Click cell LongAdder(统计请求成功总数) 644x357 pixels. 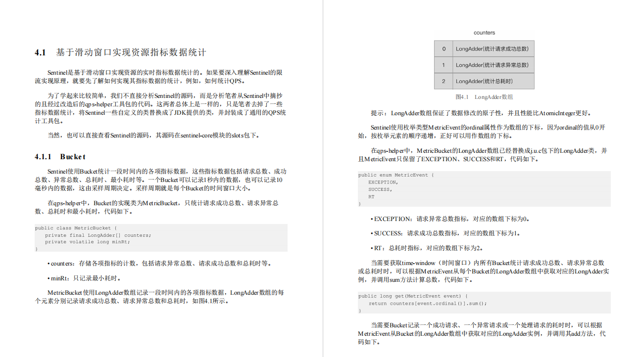pyautogui.click(x=493, y=49)
